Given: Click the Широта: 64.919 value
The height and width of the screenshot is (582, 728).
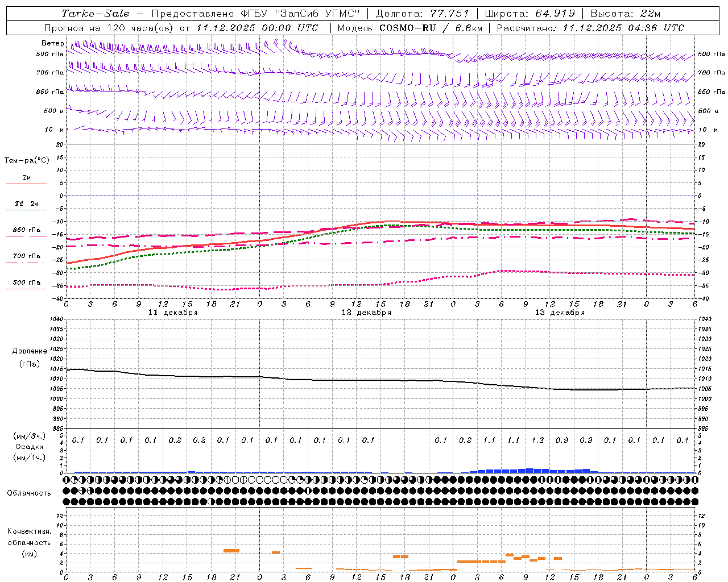Looking at the screenshot, I should [x=530, y=14].
